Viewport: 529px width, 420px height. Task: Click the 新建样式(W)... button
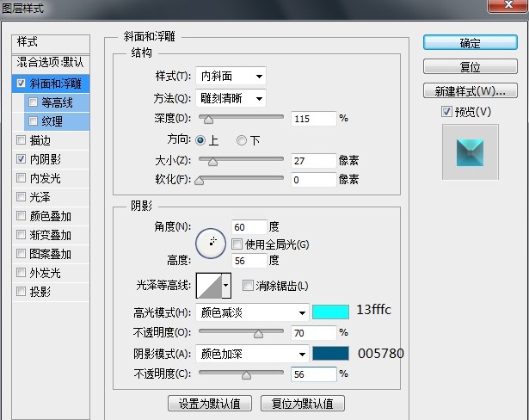[x=471, y=90]
